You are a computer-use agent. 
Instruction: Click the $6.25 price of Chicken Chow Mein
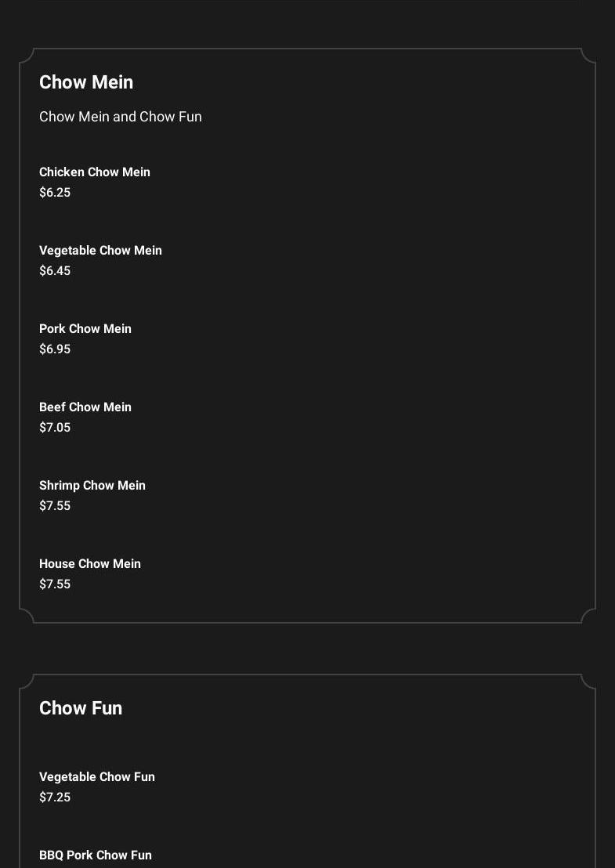pyautogui.click(x=55, y=193)
